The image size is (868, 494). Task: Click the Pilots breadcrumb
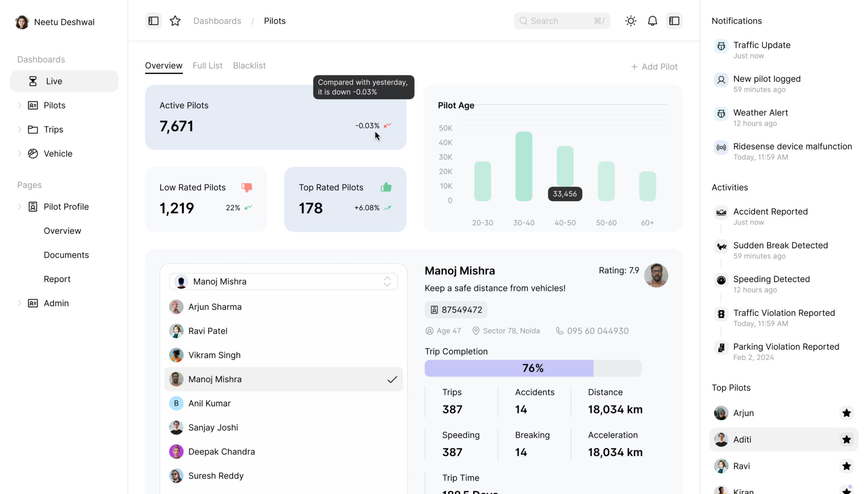pos(275,21)
